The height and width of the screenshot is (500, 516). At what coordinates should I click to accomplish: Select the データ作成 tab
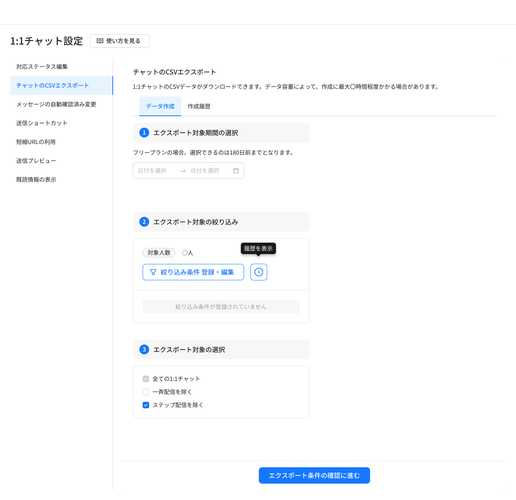[x=160, y=106]
